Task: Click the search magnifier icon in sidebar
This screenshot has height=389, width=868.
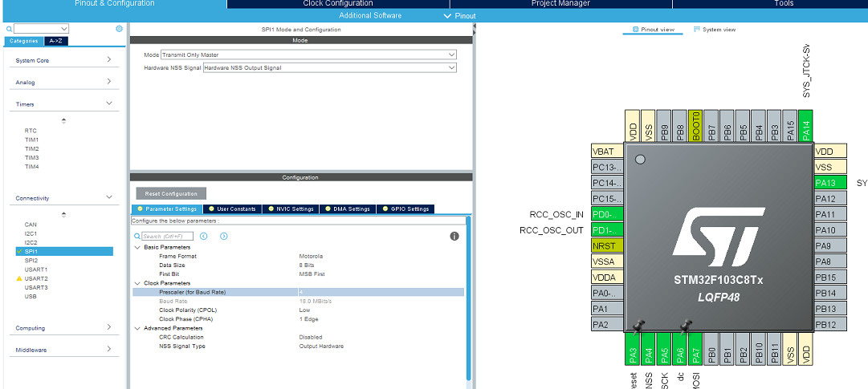Action: tap(9, 29)
